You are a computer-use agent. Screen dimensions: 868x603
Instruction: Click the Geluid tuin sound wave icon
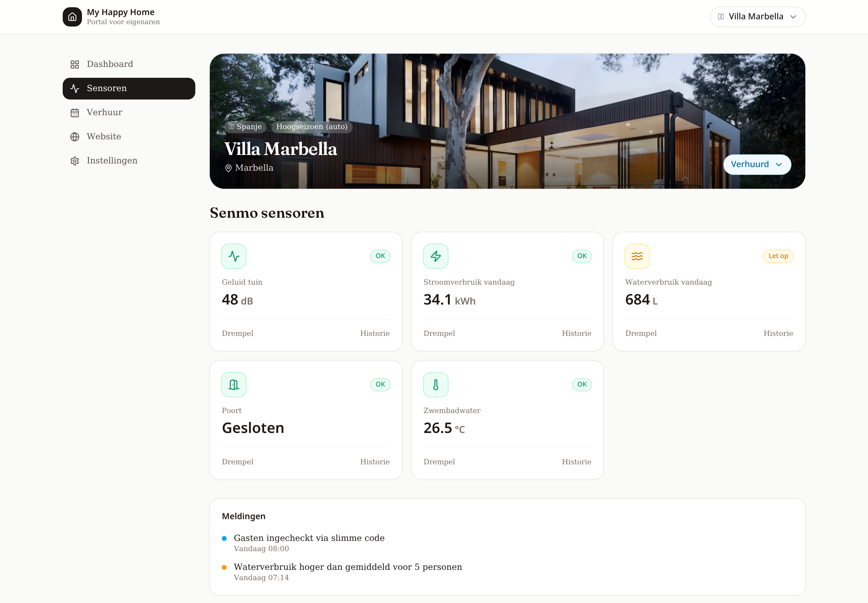click(234, 256)
